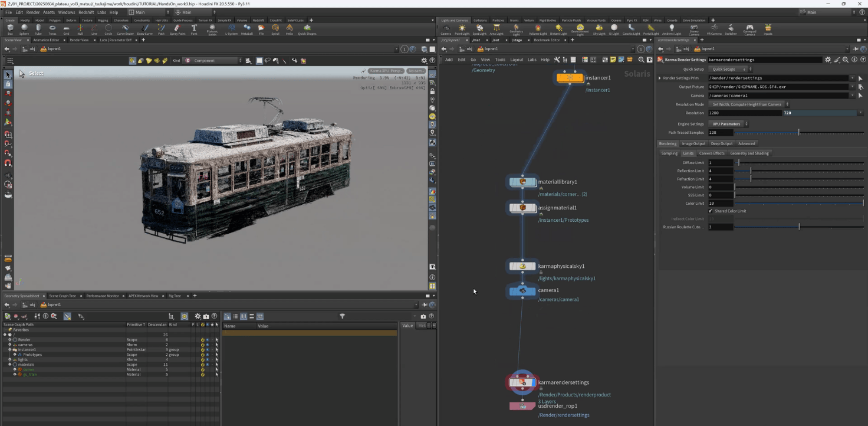Open the Redshift menu
This screenshot has height=426, width=868.
[86, 12]
